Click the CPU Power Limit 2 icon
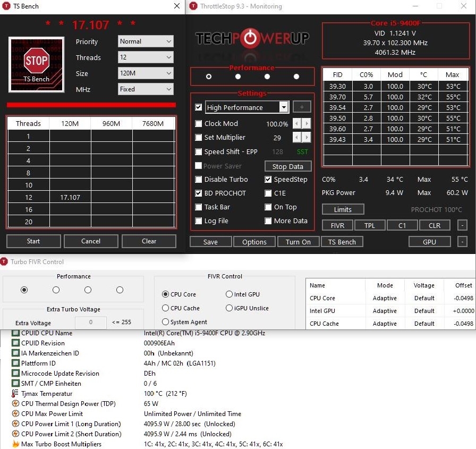This screenshot has height=449, width=476. pos(15,434)
